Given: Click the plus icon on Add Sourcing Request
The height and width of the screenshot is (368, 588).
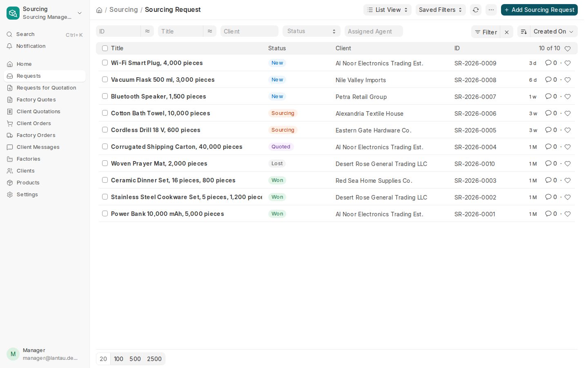Looking at the screenshot, I should tap(507, 10).
